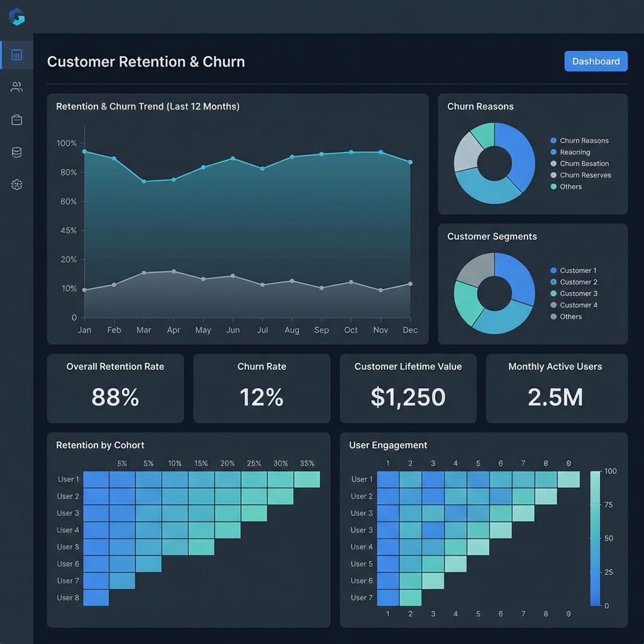Click the hexagonal app logo

(x=17, y=17)
